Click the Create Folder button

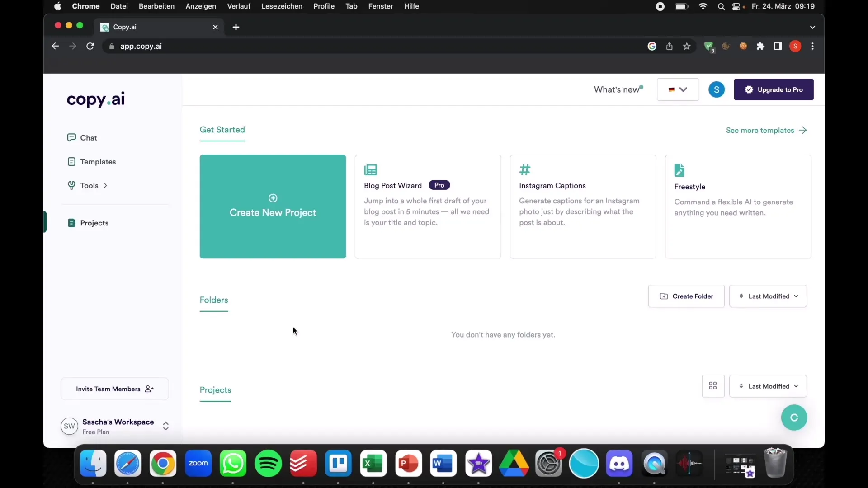coord(686,296)
